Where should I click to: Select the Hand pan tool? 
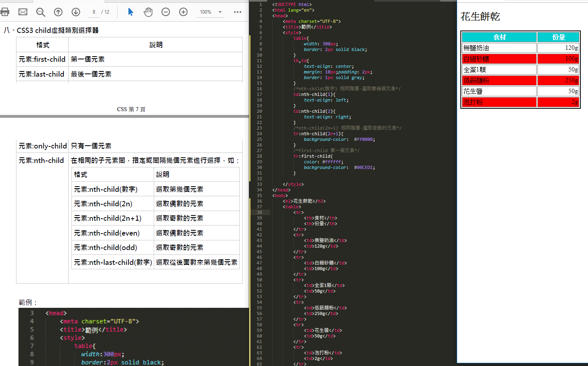tap(148, 12)
